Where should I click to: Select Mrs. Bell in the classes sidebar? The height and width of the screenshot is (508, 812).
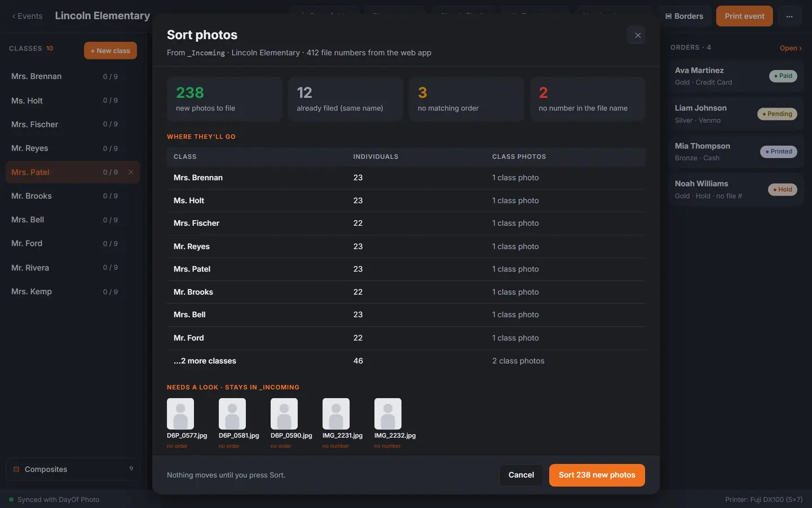click(73, 220)
